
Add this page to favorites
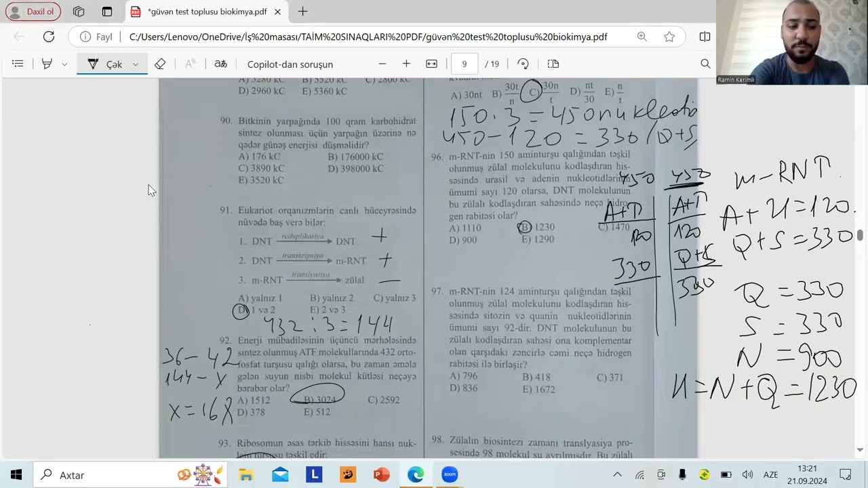coord(669,37)
